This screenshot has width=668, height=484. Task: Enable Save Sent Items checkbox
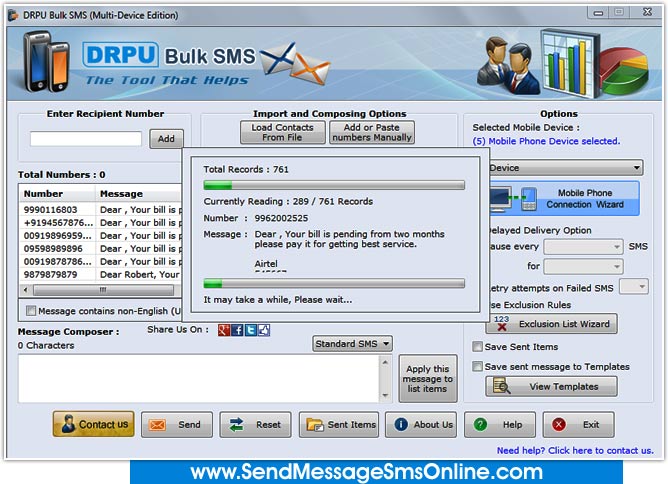tap(477, 346)
